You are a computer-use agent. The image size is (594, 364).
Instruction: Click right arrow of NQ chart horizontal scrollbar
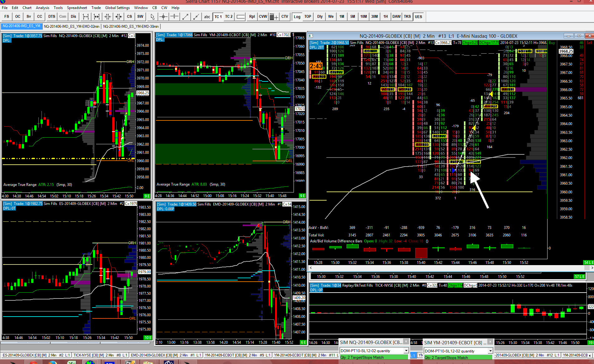[x=592, y=268]
